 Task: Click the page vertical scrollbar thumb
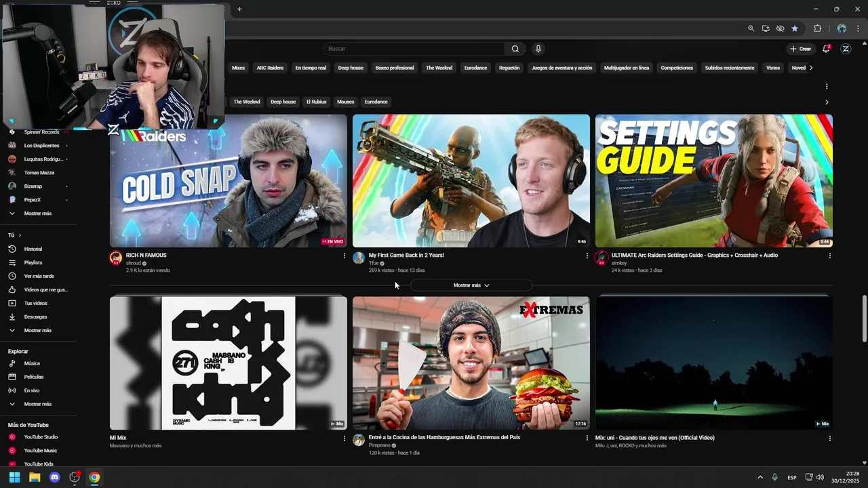pyautogui.click(x=863, y=319)
